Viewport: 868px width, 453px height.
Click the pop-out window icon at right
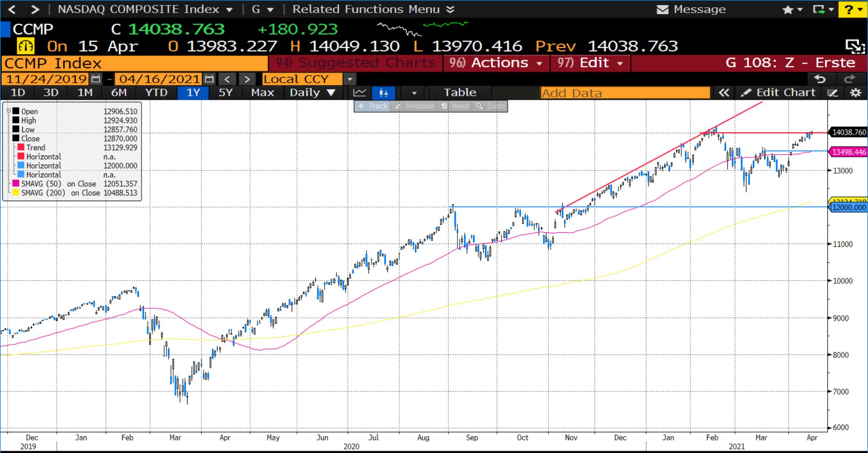coord(855,47)
